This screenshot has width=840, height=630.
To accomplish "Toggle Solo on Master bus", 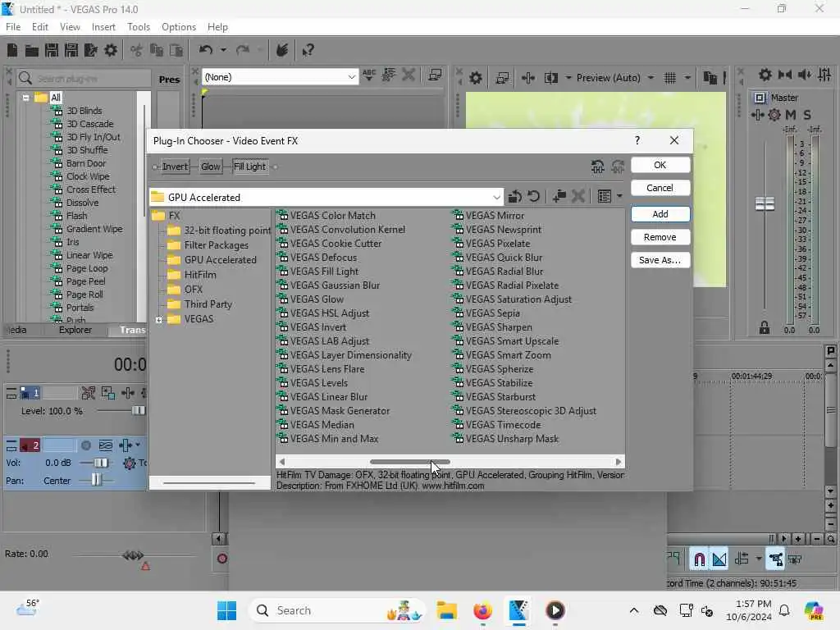I will click(807, 115).
